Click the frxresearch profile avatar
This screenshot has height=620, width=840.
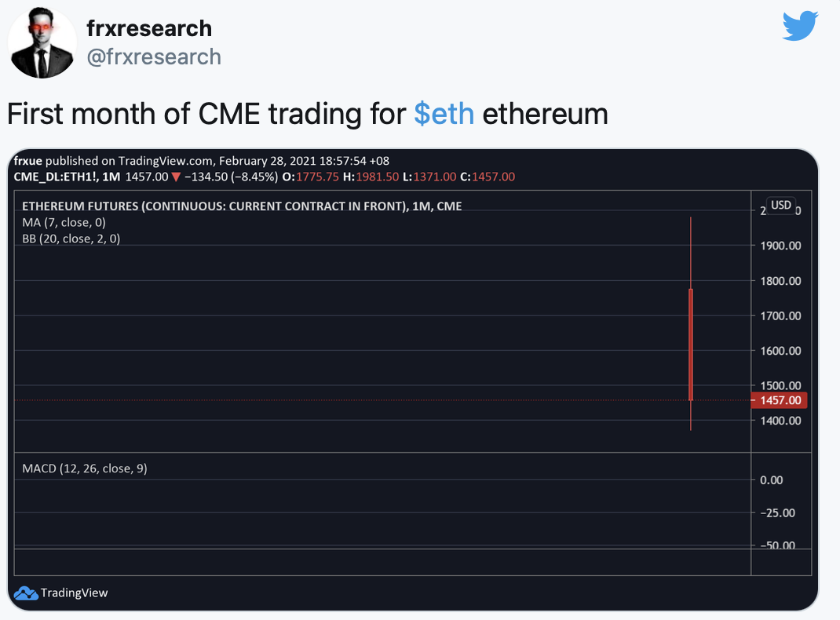42,43
